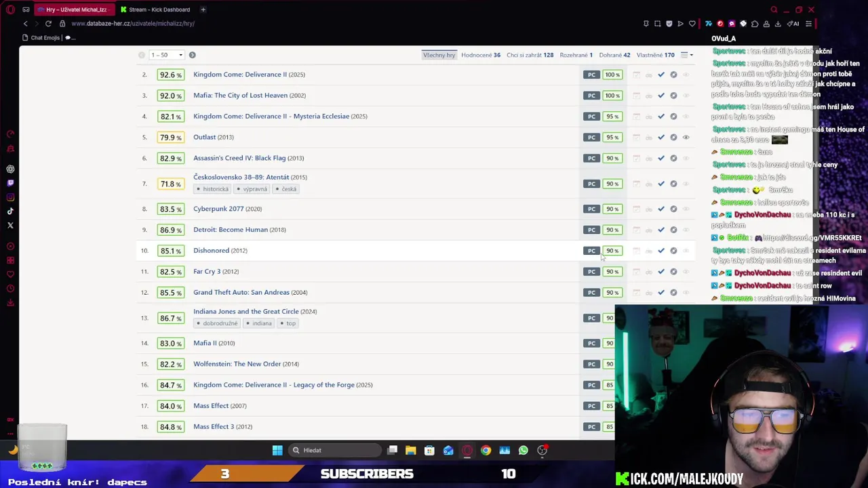Click the 71.8 % rating for Československo
868x488 pixels.
tap(170, 184)
